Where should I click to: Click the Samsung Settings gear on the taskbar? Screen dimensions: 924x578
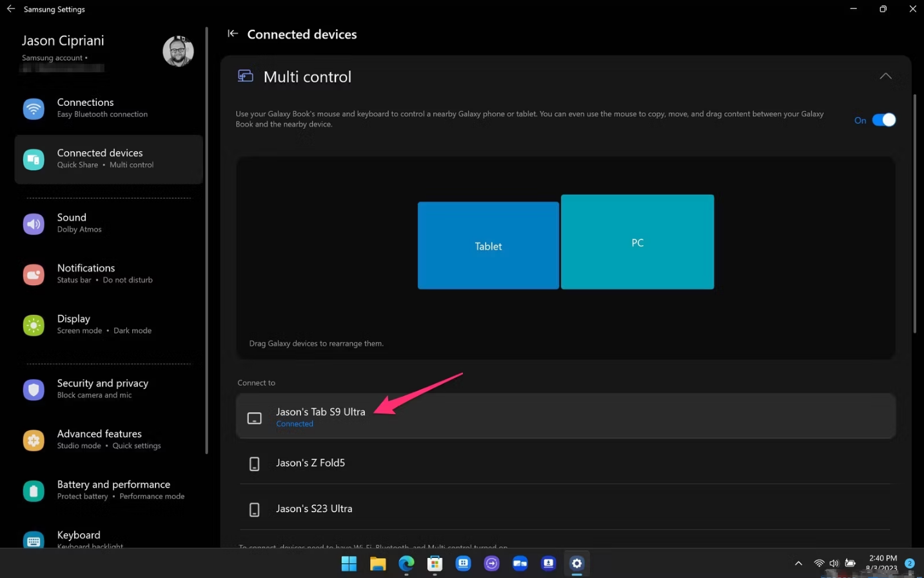(576, 563)
